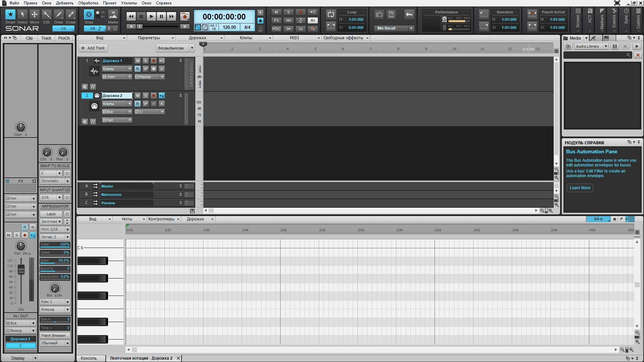Toggle the Loop on/off icon

(x=331, y=14)
